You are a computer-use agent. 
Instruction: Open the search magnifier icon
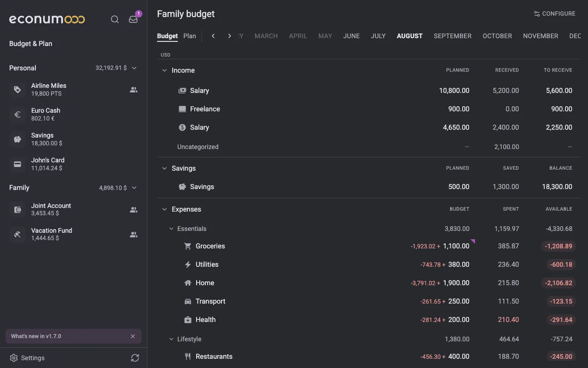point(115,19)
